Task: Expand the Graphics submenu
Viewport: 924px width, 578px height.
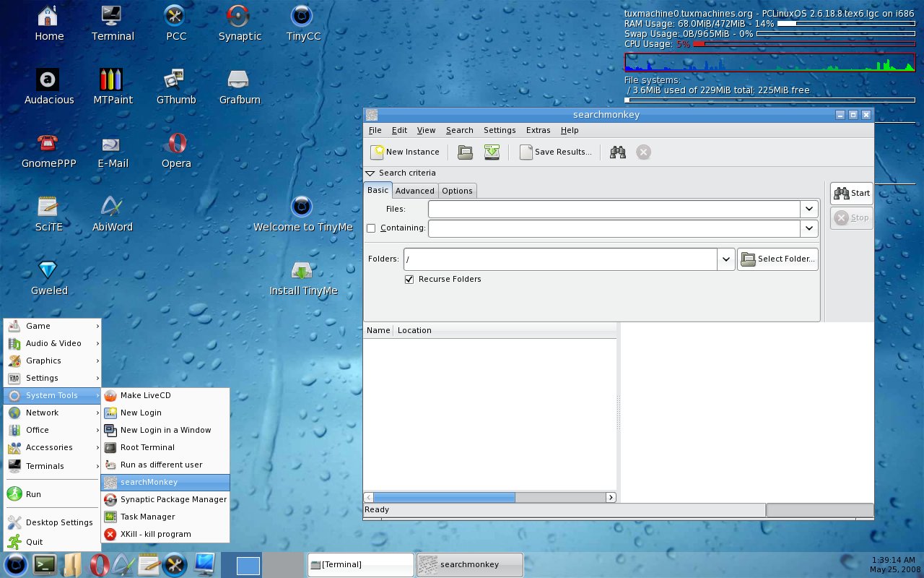Action: click(52, 361)
